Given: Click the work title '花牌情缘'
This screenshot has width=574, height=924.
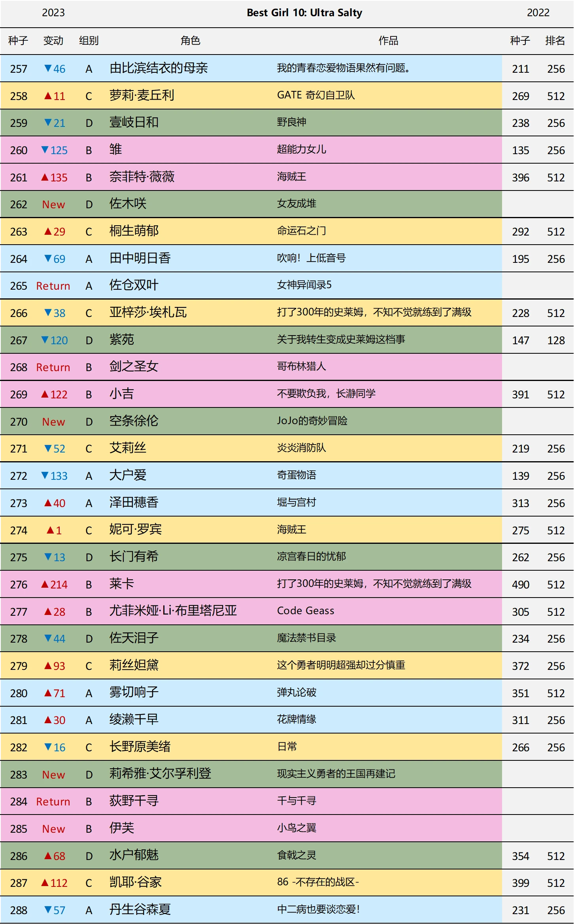Looking at the screenshot, I should [296, 719].
